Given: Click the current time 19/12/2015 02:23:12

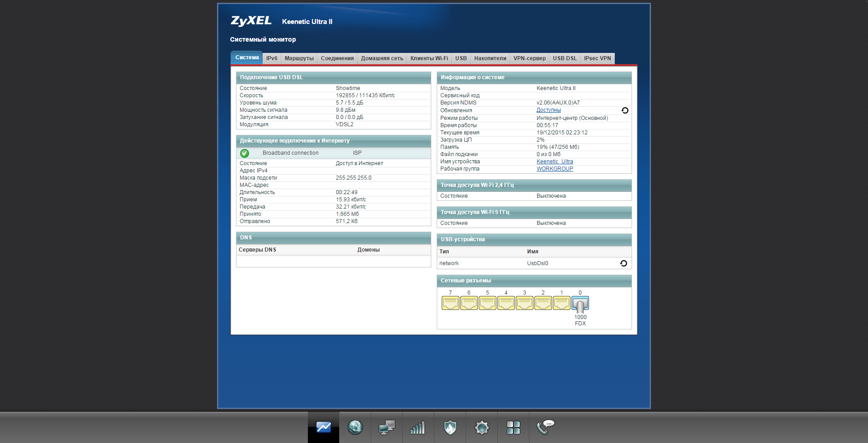Looking at the screenshot, I should (562, 133).
